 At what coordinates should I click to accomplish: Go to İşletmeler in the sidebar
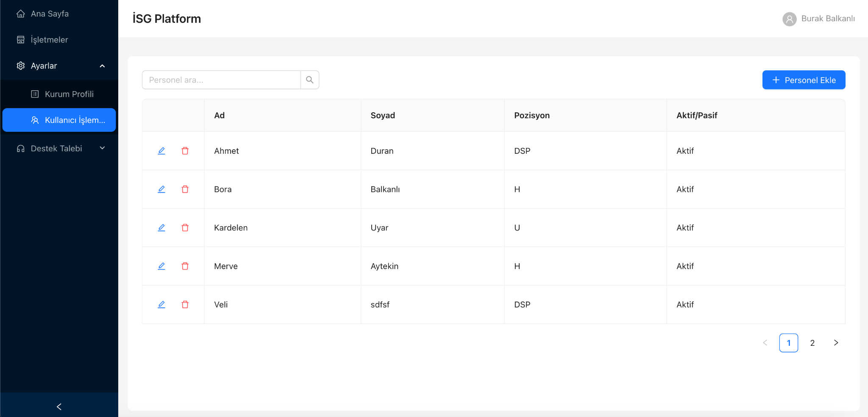click(x=49, y=40)
